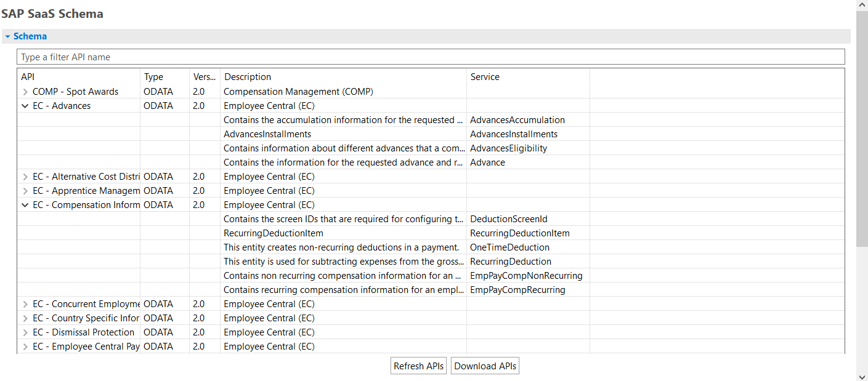
Task: Collapse the EC - Advances node
Action: 25,106
